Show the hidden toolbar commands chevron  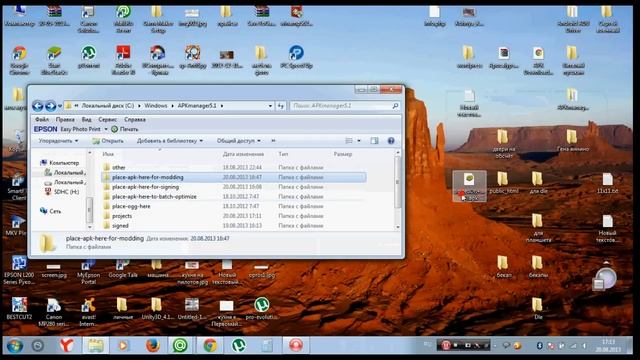[273, 141]
